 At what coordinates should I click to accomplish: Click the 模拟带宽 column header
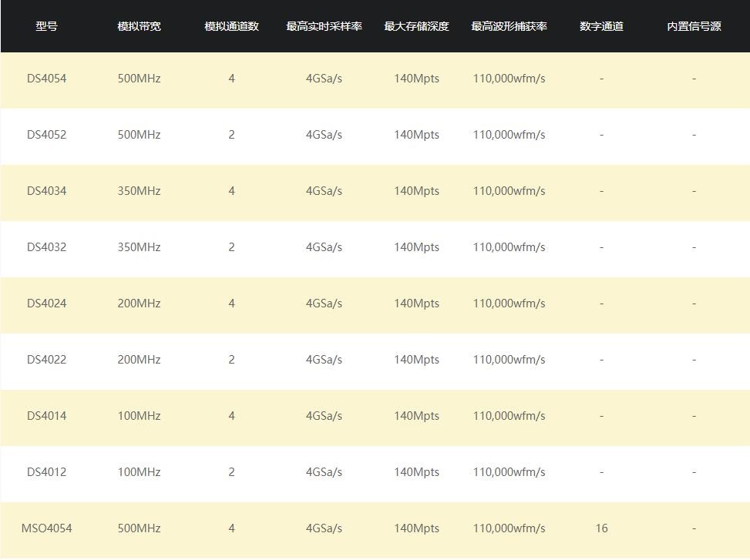[140, 26]
